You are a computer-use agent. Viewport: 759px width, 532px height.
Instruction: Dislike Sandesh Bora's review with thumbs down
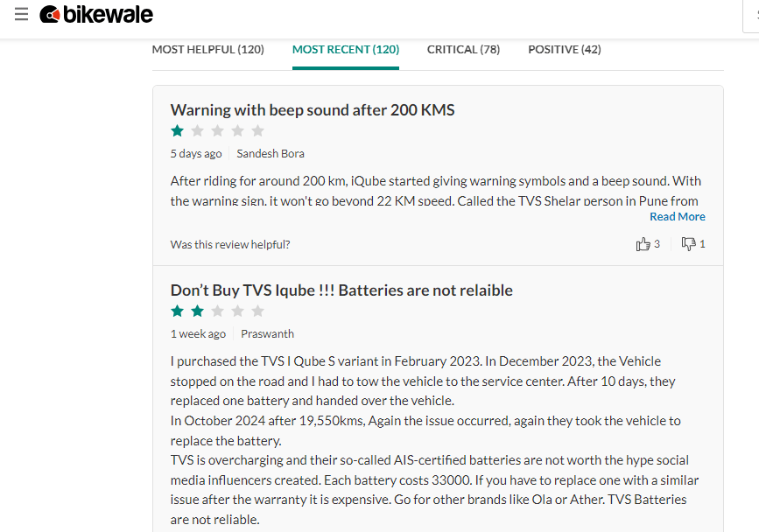pyautogui.click(x=689, y=244)
